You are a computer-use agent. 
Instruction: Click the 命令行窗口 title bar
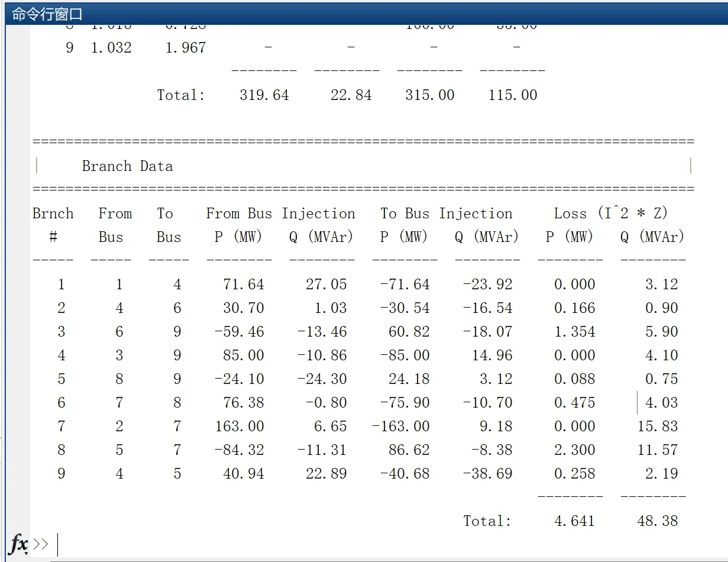coord(367,14)
